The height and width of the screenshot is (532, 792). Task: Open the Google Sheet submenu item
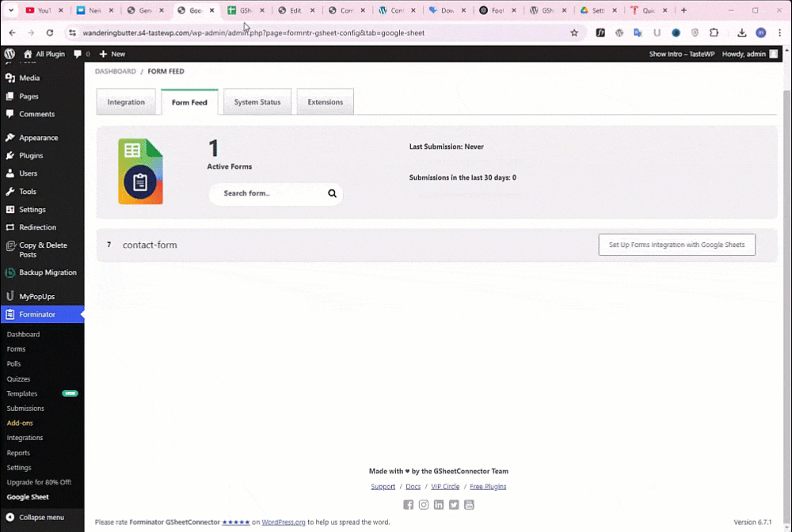pos(28,496)
